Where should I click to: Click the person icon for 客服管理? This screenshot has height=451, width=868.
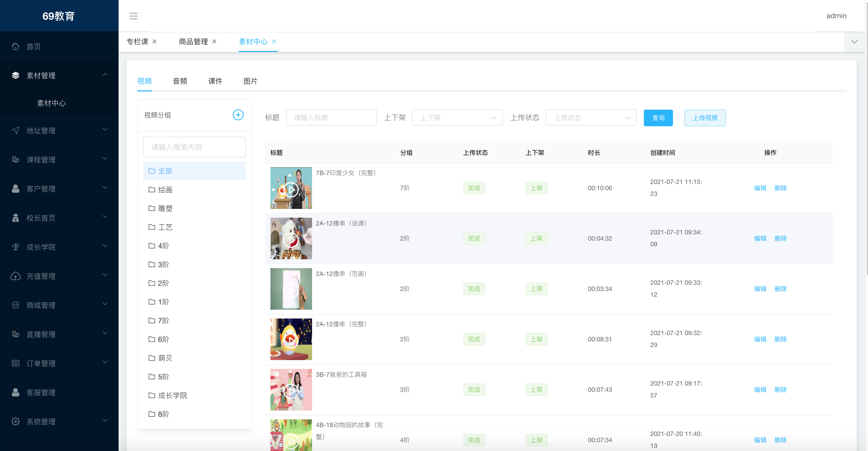[16, 393]
